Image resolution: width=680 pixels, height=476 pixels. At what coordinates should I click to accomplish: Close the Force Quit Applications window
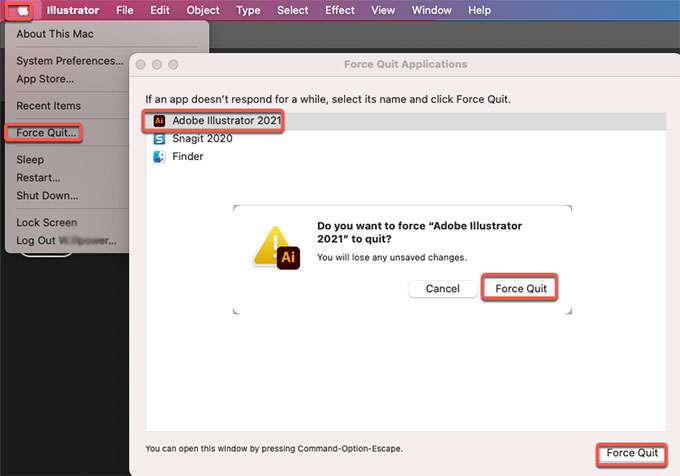(141, 65)
